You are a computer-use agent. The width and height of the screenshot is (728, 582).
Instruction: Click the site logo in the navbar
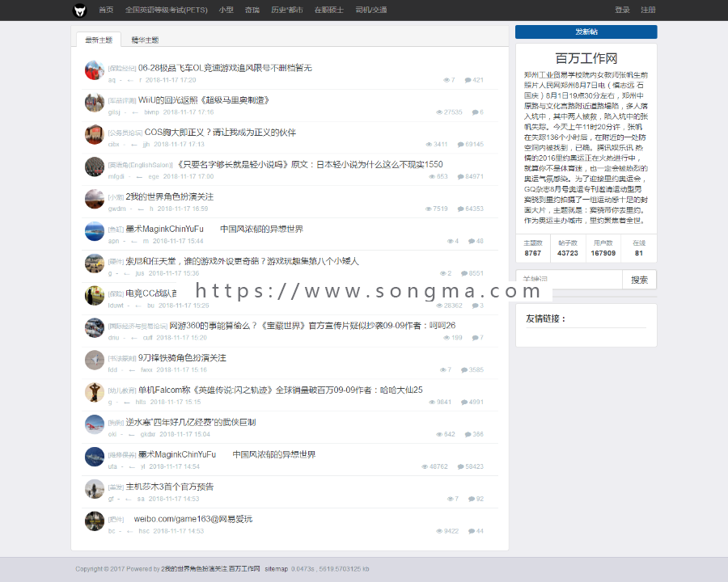coord(80,11)
